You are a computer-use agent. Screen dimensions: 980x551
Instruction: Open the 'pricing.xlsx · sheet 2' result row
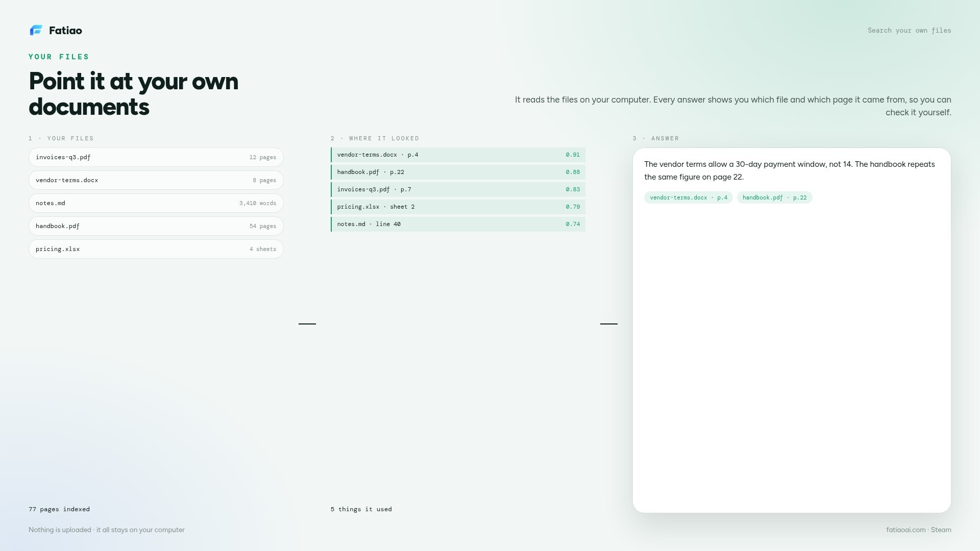pos(458,207)
